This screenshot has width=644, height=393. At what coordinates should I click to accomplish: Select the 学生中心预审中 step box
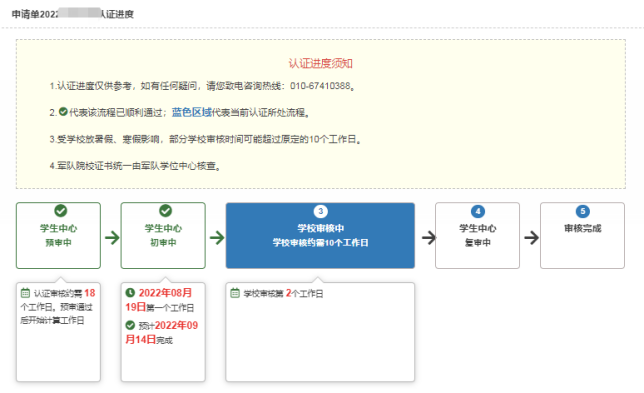click(58, 235)
